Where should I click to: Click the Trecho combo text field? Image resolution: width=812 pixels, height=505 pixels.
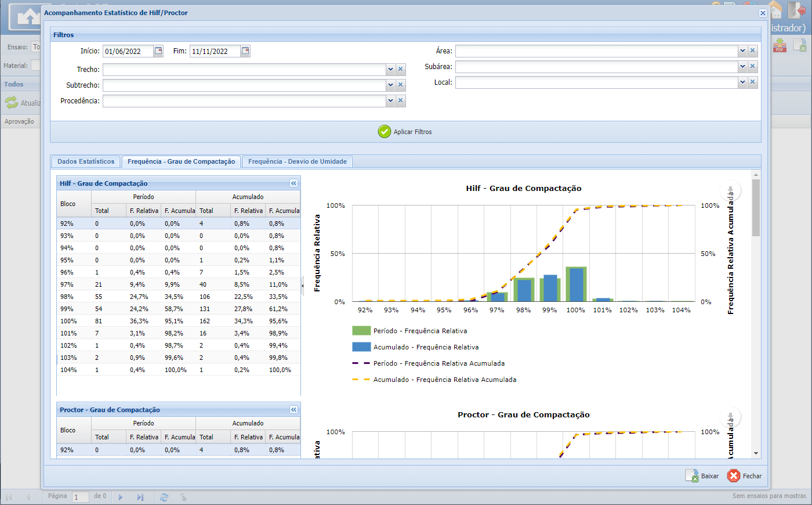[x=244, y=69]
